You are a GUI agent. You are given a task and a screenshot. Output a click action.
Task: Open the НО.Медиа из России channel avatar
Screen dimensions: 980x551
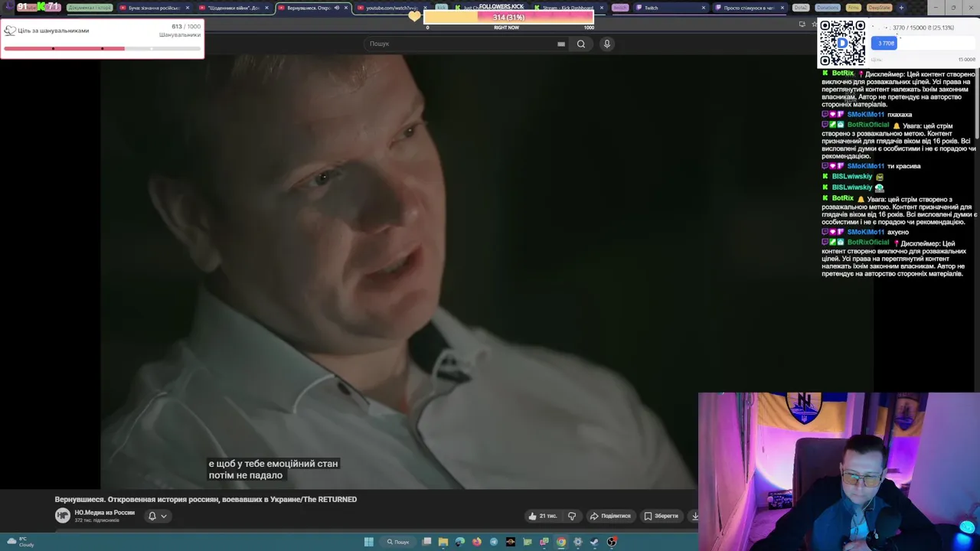[63, 516]
